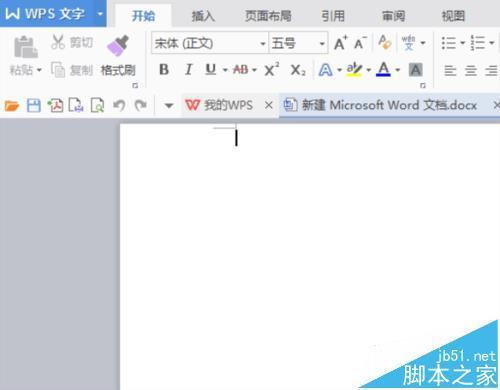Image resolution: width=500 pixels, height=390 pixels.
Task: Expand the quick access toolbar customize arrow
Action: point(169,106)
